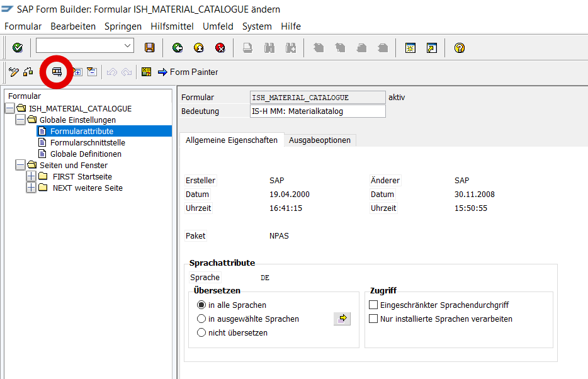Click the Previous Page navigation icon

(x=340, y=48)
